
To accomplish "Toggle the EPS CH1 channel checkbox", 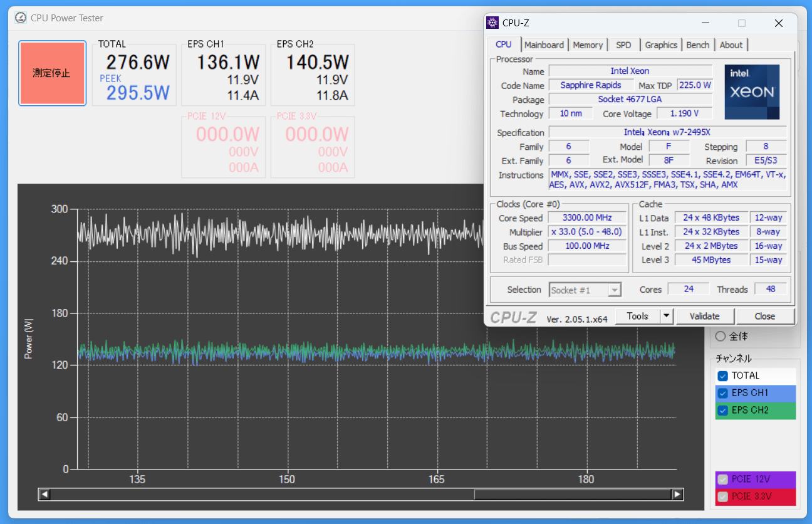I will pos(722,393).
